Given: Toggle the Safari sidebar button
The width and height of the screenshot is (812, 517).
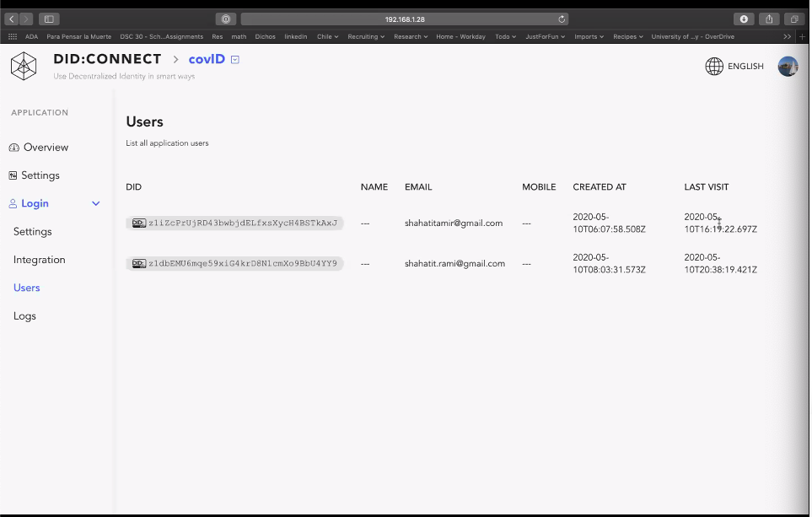Looking at the screenshot, I should pos(49,19).
